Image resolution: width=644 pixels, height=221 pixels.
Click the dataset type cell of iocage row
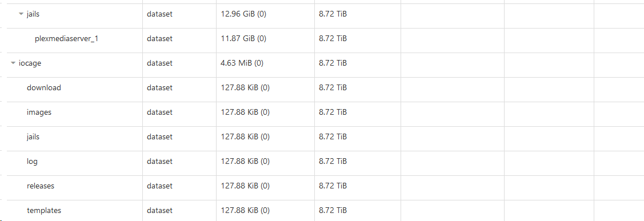(x=160, y=63)
